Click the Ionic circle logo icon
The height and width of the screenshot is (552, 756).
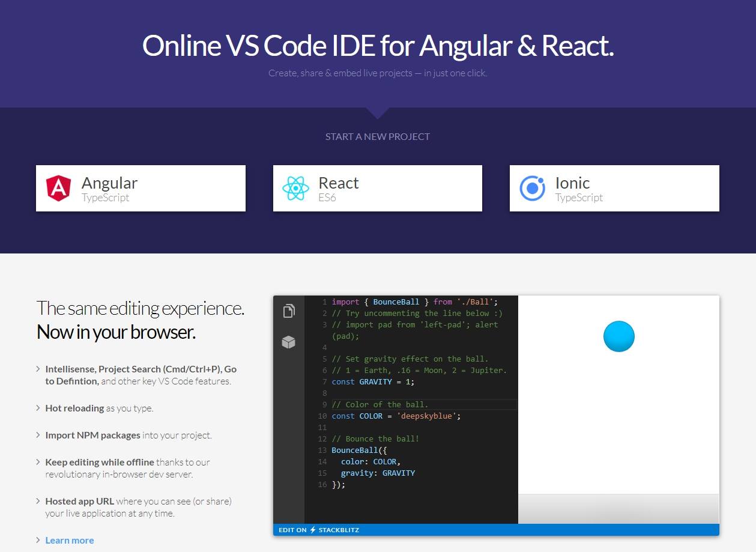pyautogui.click(x=532, y=188)
